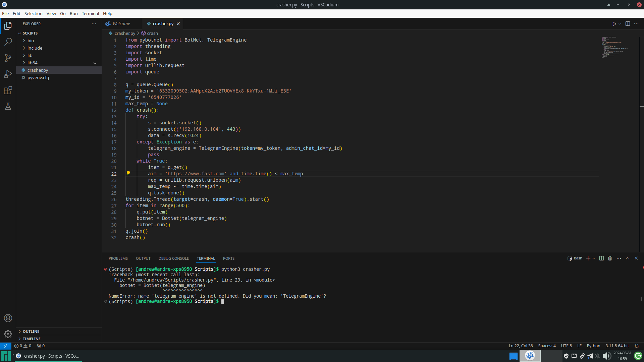Open remote window indicator in status bar
This screenshot has width=644, height=362.
pyautogui.click(x=6, y=346)
